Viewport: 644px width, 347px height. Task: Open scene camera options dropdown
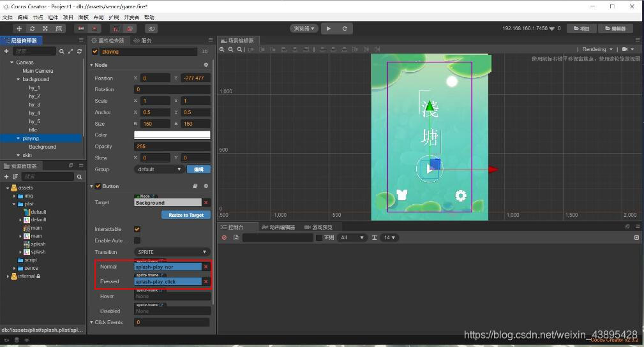pyautogui.click(x=628, y=49)
